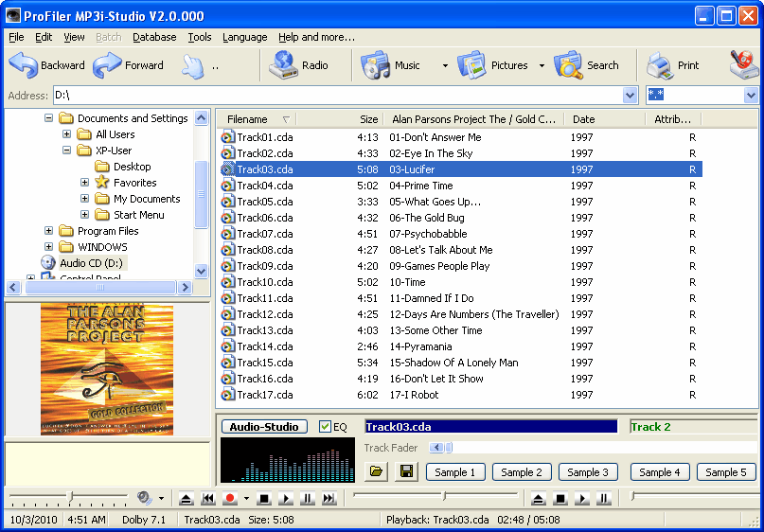Open the Language menu
This screenshot has height=532, width=764.
(x=245, y=37)
